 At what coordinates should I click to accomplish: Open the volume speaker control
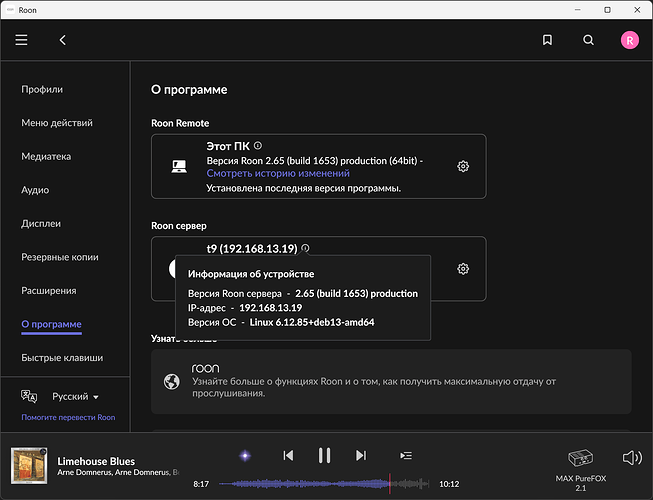tap(632, 458)
